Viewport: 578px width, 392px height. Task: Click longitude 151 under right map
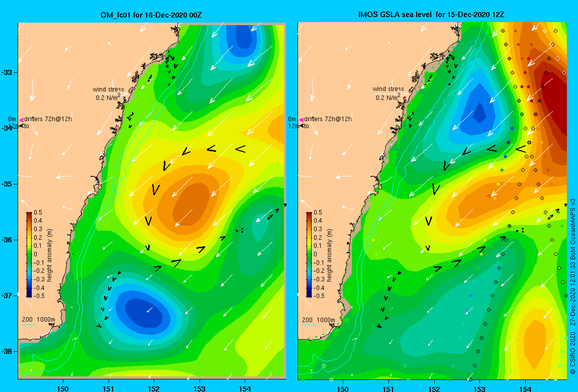[x=388, y=388]
